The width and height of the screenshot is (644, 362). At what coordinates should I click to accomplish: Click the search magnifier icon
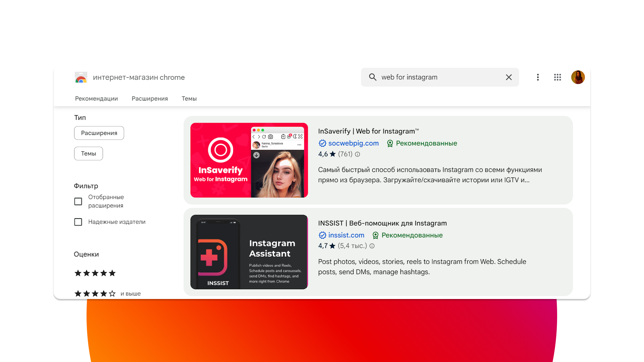pyautogui.click(x=372, y=77)
